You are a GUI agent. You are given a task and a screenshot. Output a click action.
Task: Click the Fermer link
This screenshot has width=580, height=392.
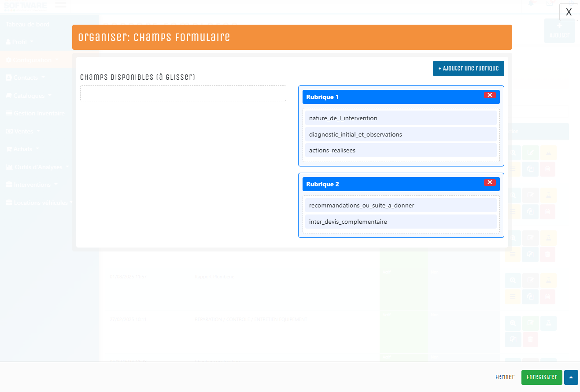coord(504,377)
